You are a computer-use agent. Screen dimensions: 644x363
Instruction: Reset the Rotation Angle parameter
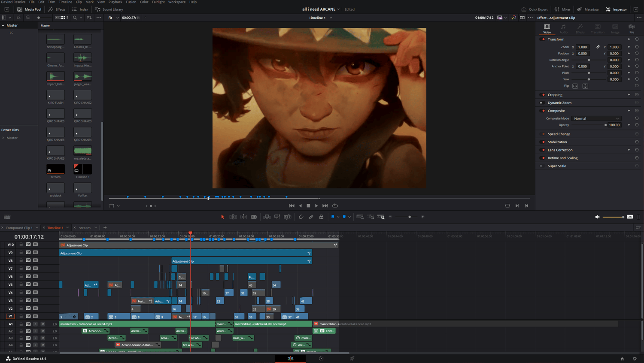[637, 60]
